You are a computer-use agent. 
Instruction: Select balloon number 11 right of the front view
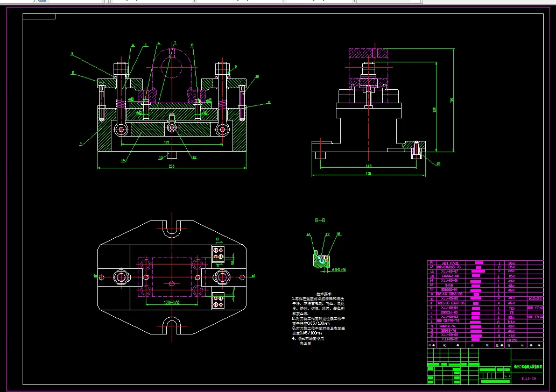click(269, 102)
